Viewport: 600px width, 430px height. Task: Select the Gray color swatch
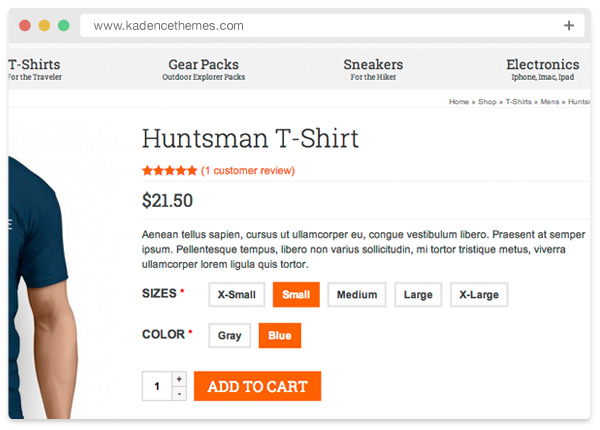pyautogui.click(x=230, y=336)
